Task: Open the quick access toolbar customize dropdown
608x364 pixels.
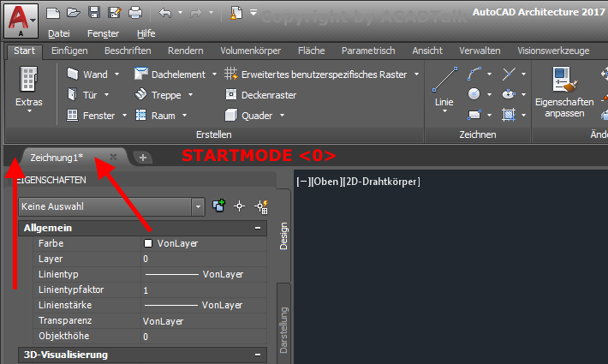Action: tap(253, 13)
